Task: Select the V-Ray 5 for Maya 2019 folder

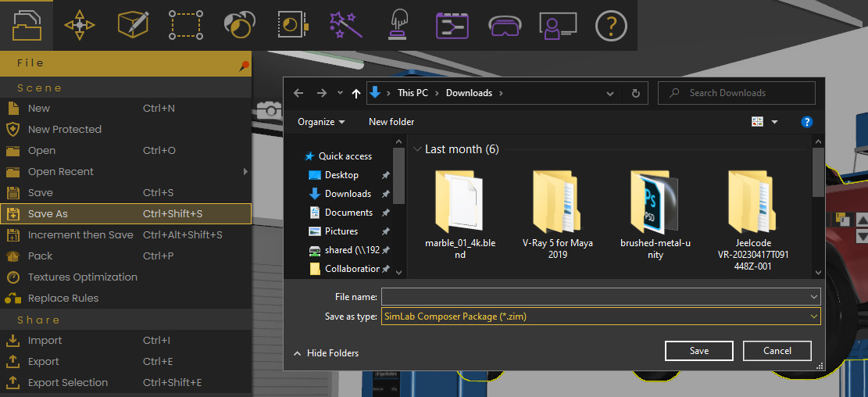Action: [x=558, y=215]
